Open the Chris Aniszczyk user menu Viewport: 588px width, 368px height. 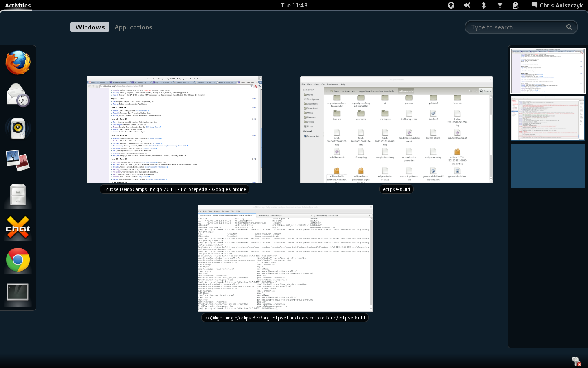[x=557, y=5]
